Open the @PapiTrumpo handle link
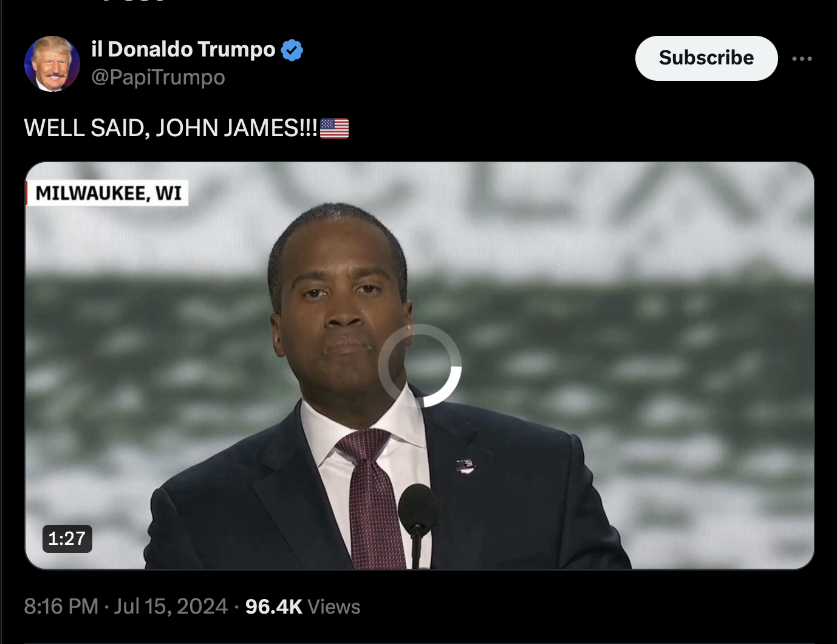The width and height of the screenshot is (837, 644). [158, 77]
